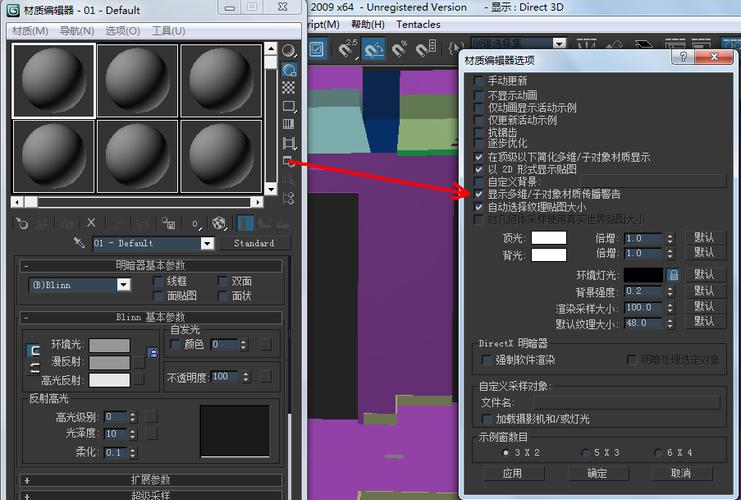Viewport: 741px width, 500px height.
Task: Enable the 双面 checkbox
Action: [x=223, y=281]
